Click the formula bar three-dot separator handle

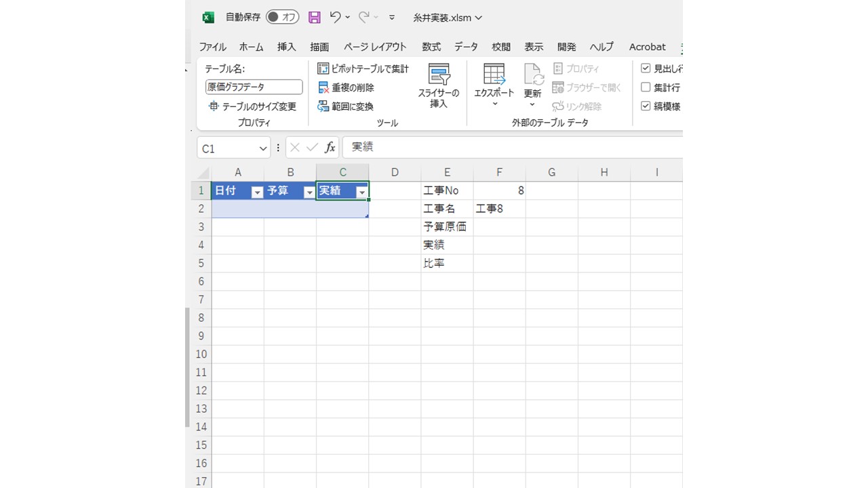(x=278, y=148)
